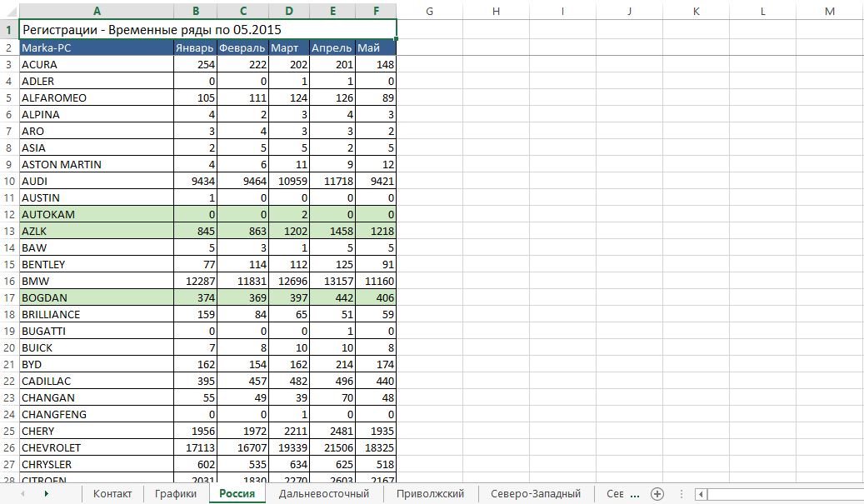The image size is (864, 504).
Task: Select the highlighted BOGDAN cell
Action: 97,297
